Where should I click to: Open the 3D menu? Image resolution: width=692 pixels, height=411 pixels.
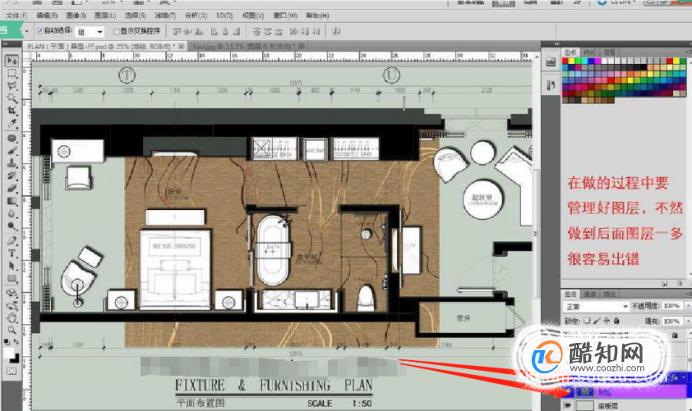pyautogui.click(x=225, y=15)
